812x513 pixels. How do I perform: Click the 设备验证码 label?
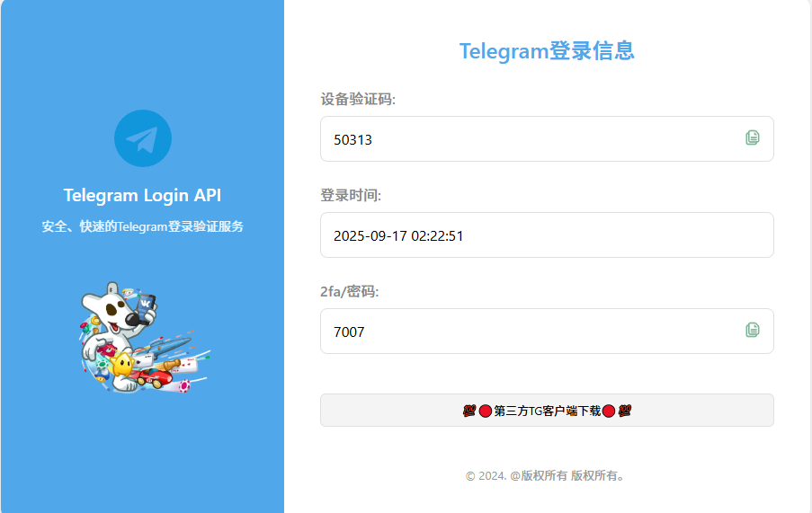click(x=358, y=99)
